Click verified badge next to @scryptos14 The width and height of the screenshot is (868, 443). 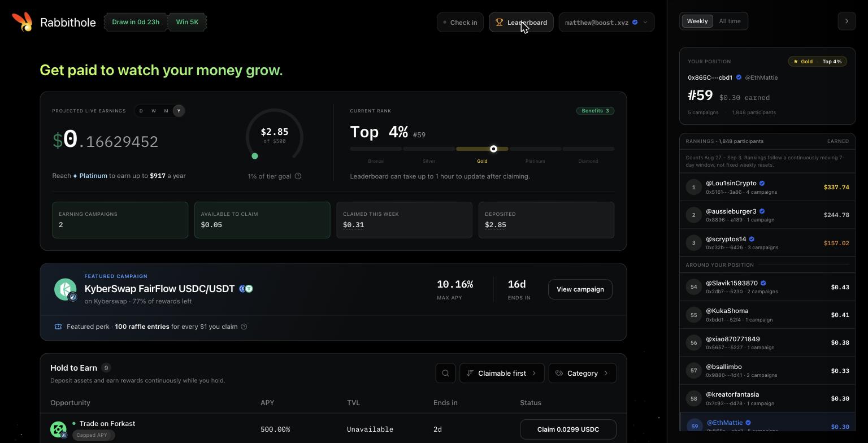click(752, 239)
